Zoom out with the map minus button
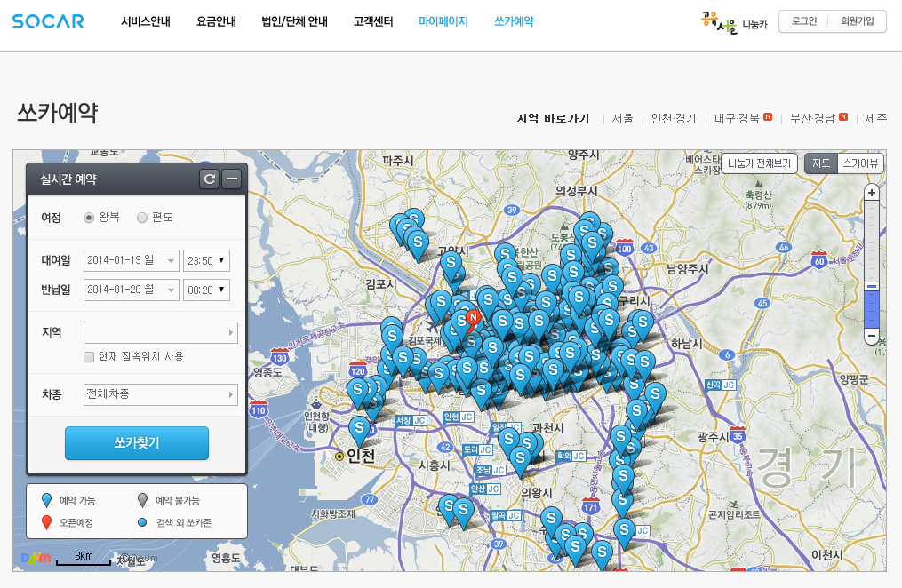902x588 pixels. [x=872, y=336]
